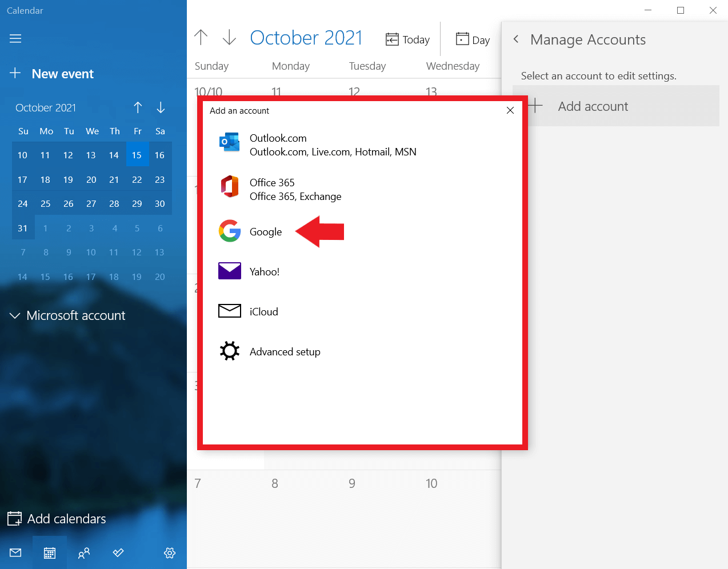
Task: Select October 31 in mini calendar
Action: (23, 228)
